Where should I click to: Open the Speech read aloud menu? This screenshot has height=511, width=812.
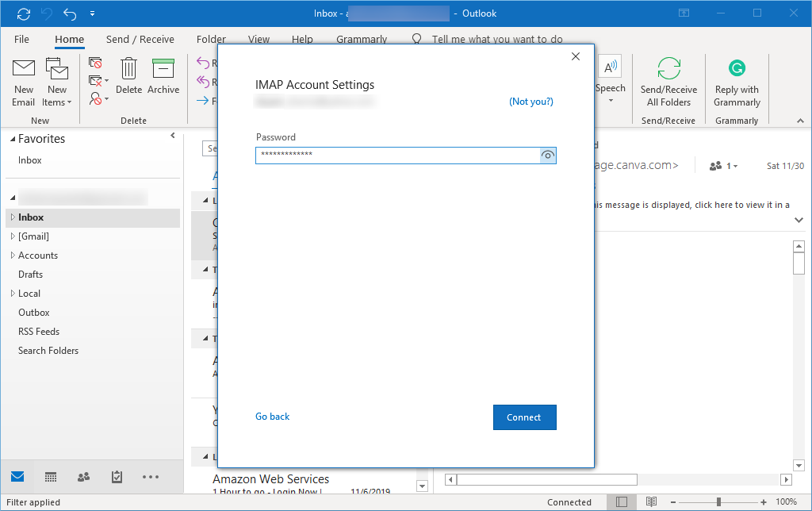(x=610, y=79)
